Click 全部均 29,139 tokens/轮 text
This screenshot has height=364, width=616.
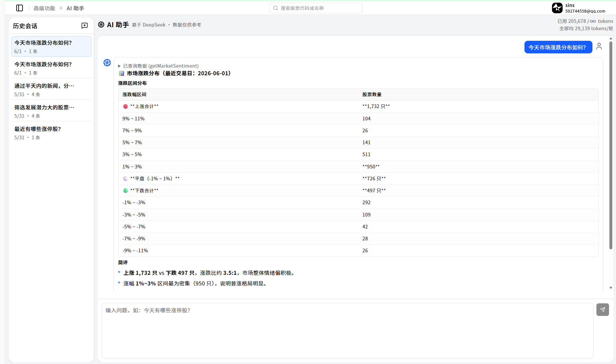tap(586, 29)
